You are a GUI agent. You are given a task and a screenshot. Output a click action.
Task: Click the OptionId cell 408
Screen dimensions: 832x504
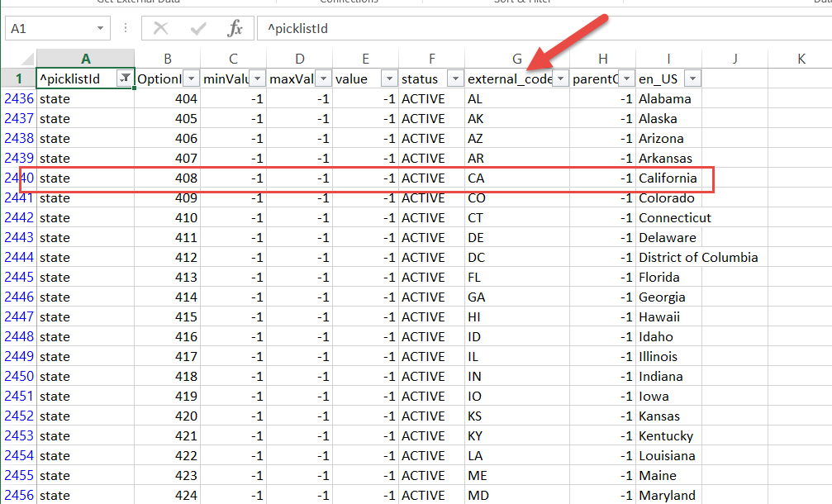click(x=168, y=178)
